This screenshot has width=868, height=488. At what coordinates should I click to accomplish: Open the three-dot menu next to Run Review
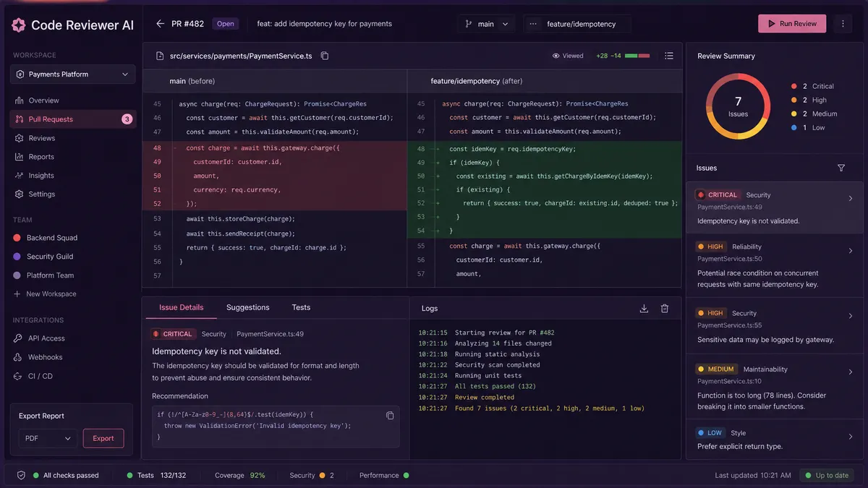843,24
